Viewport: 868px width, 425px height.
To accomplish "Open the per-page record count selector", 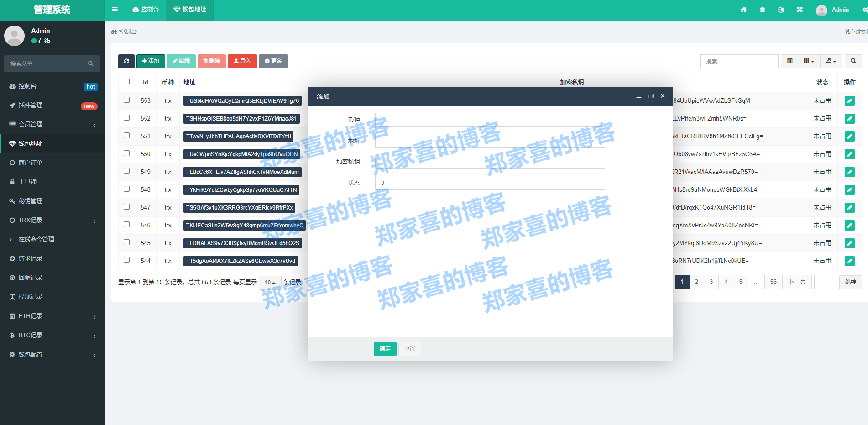I will (x=269, y=282).
